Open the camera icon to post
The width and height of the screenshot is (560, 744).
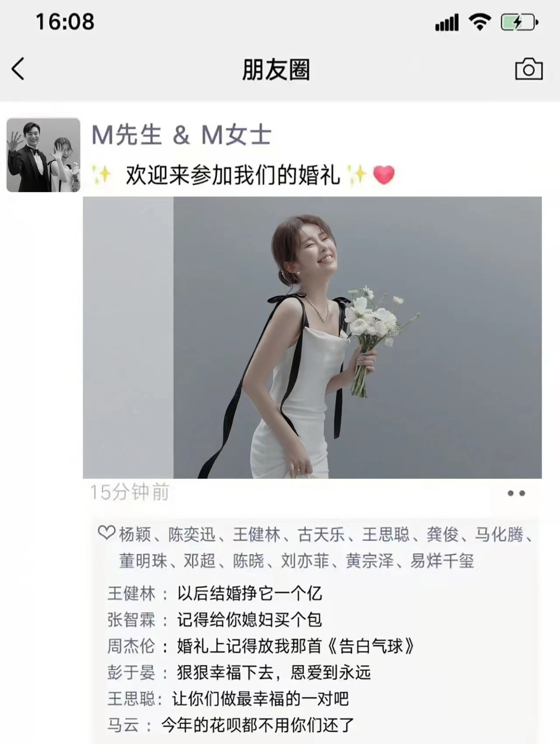click(x=529, y=69)
